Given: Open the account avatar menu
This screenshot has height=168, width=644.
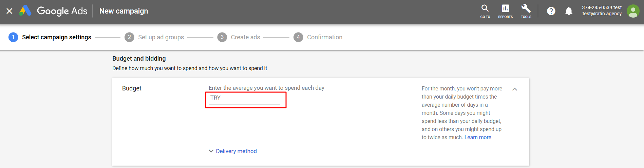Looking at the screenshot, I should point(633,11).
